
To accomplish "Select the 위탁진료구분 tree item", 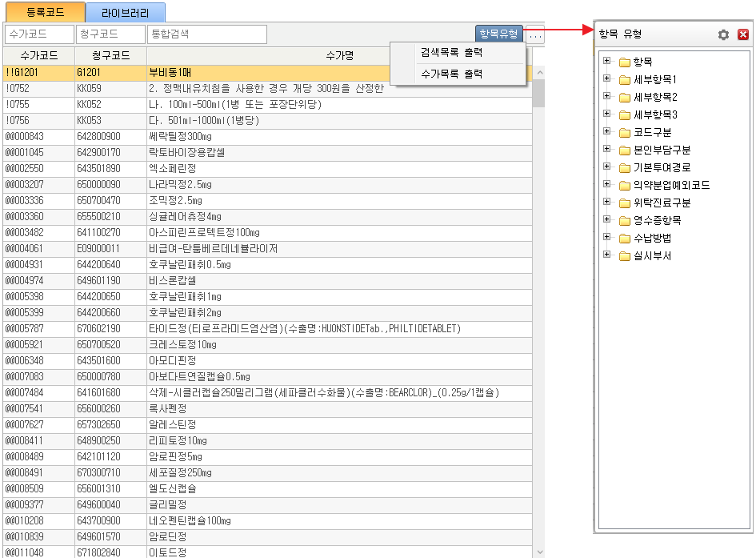I will point(662,203).
